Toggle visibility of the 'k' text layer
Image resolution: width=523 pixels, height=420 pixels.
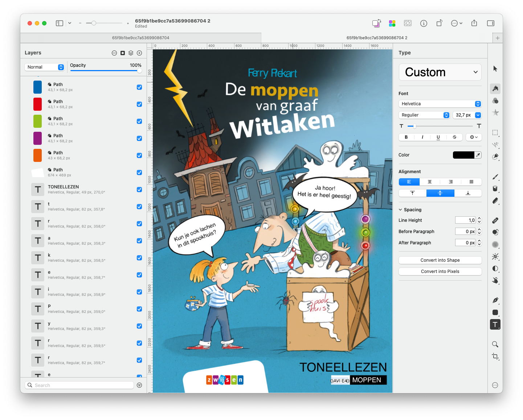(139, 258)
